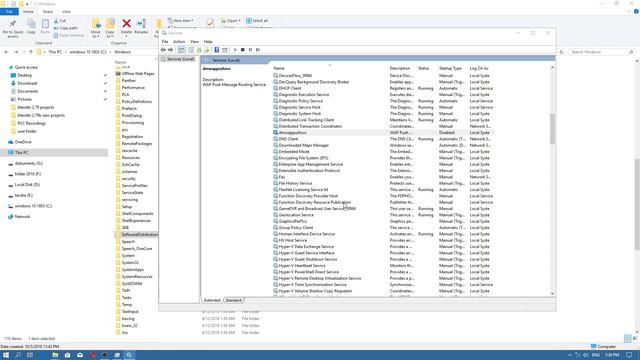The image size is (640, 360).
Task: Open Share tab in File Explorer ribbon
Action: [x=48, y=12]
